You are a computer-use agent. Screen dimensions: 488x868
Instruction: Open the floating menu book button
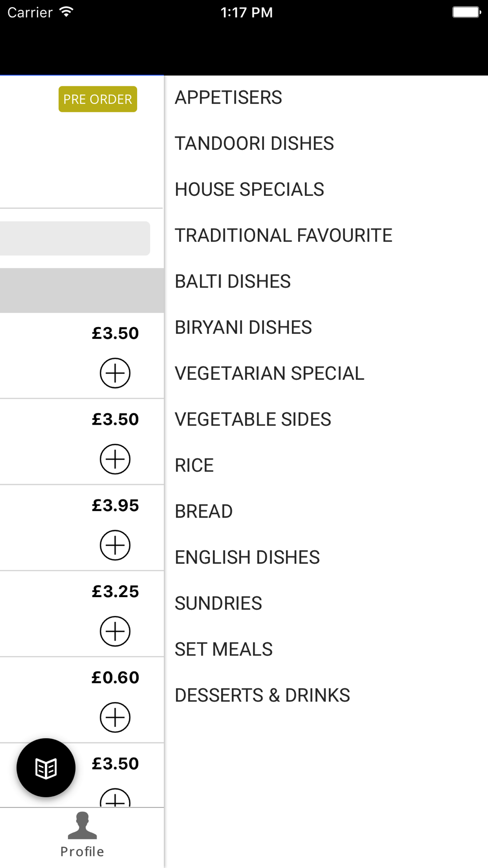(46, 768)
